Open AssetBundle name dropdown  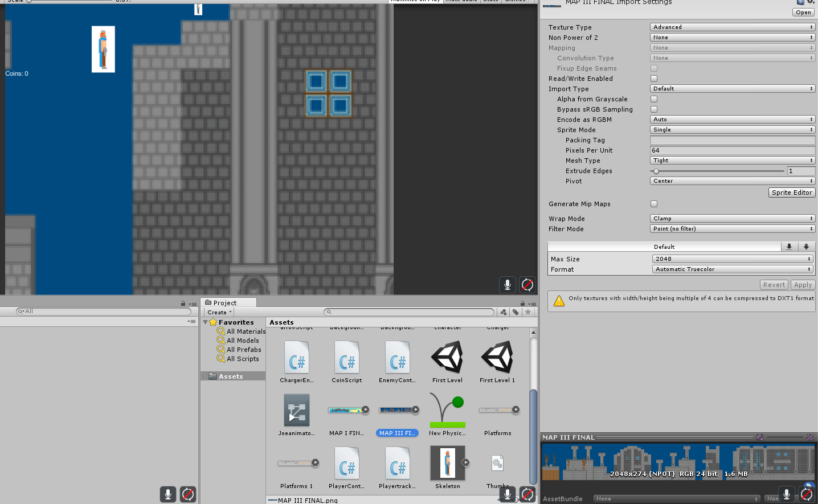coord(677,499)
